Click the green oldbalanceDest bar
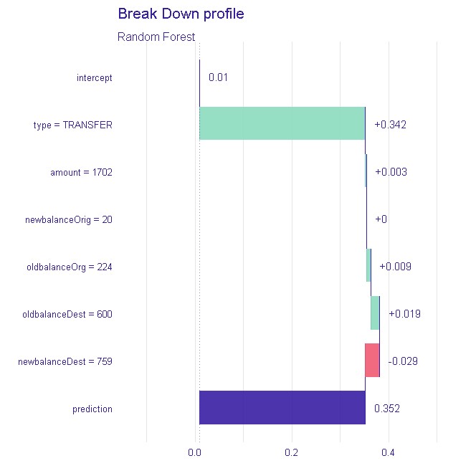The width and height of the screenshot is (476, 476). pos(375,313)
